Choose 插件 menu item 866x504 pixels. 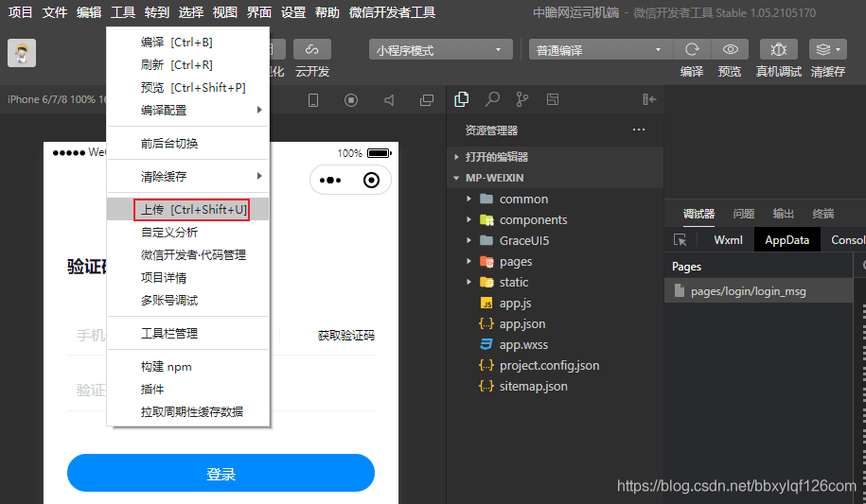tap(187, 390)
